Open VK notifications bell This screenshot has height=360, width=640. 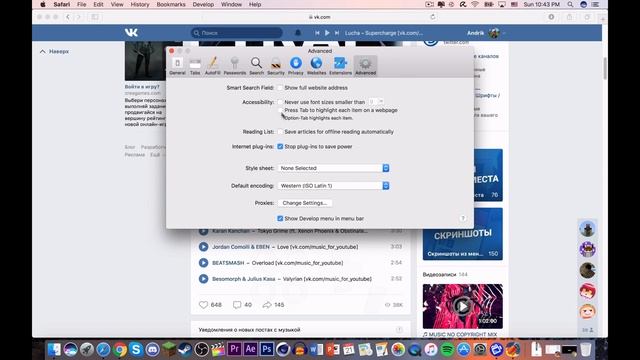pos(298,33)
